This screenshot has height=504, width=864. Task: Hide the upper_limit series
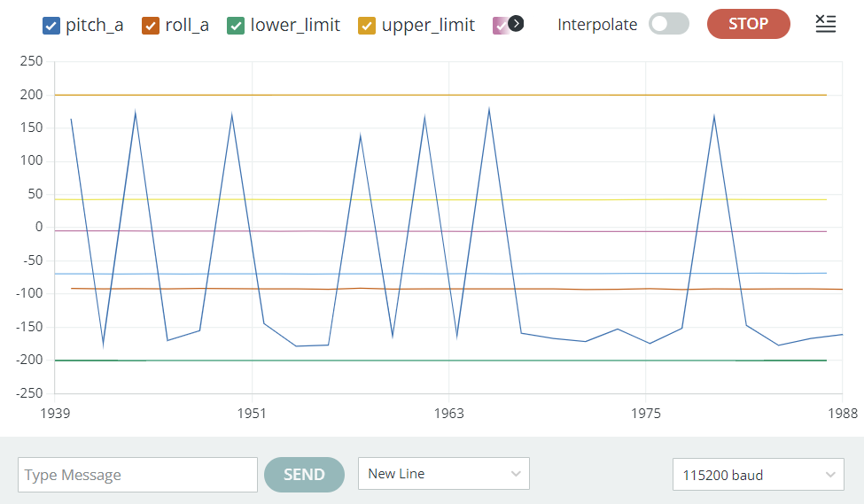pos(367,26)
